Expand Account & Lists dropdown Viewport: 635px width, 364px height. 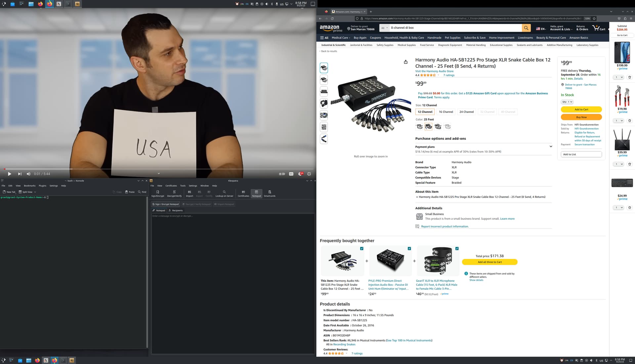(561, 28)
